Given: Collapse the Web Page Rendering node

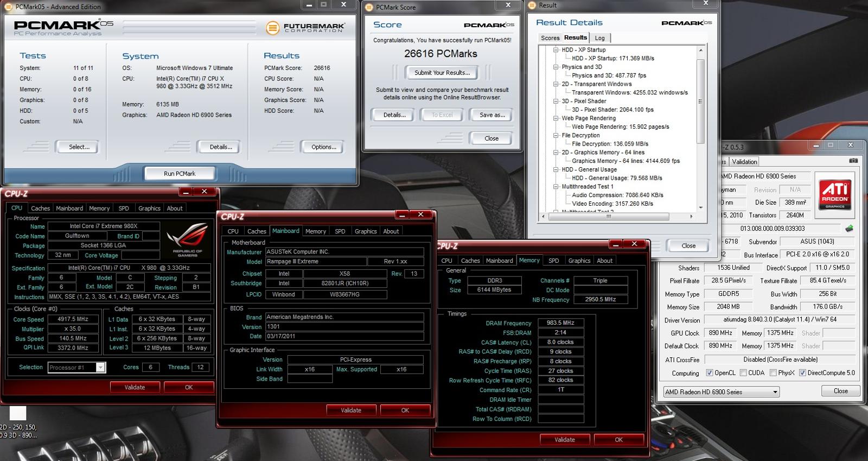Looking at the screenshot, I should tap(556, 118).
